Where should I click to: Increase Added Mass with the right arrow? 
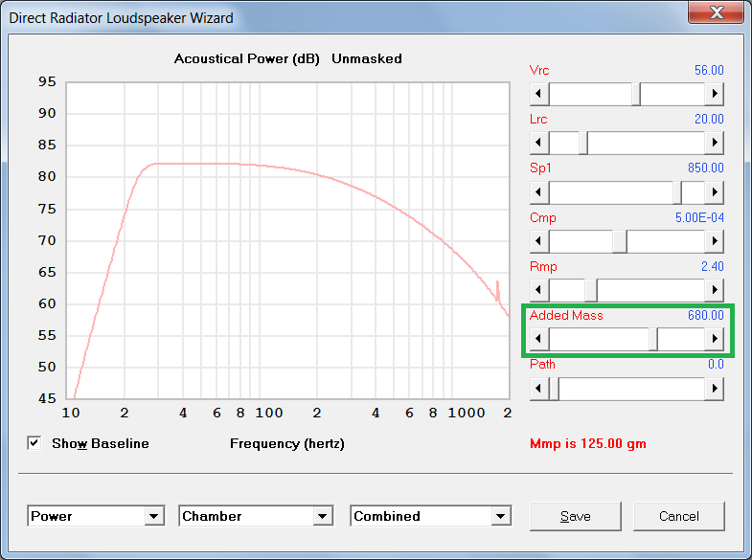click(x=714, y=339)
